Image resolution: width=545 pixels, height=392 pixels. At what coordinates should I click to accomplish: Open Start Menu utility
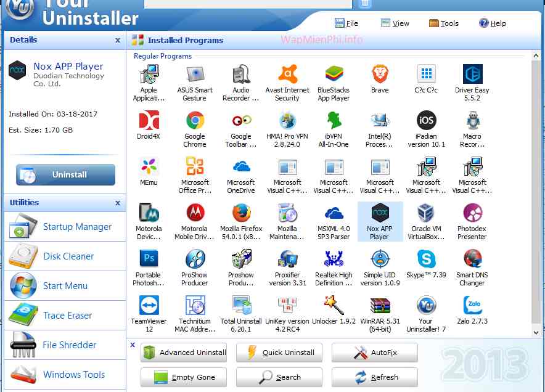pyautogui.click(x=65, y=285)
